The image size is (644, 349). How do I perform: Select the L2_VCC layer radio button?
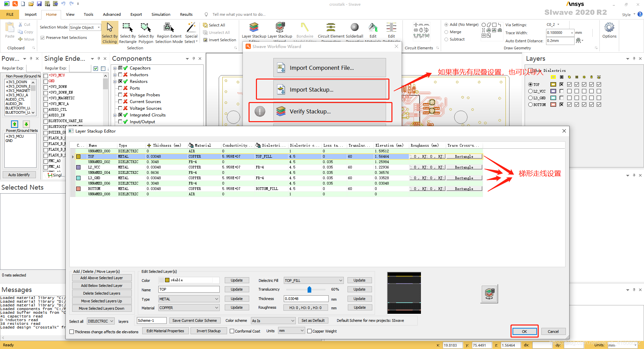pos(530,91)
